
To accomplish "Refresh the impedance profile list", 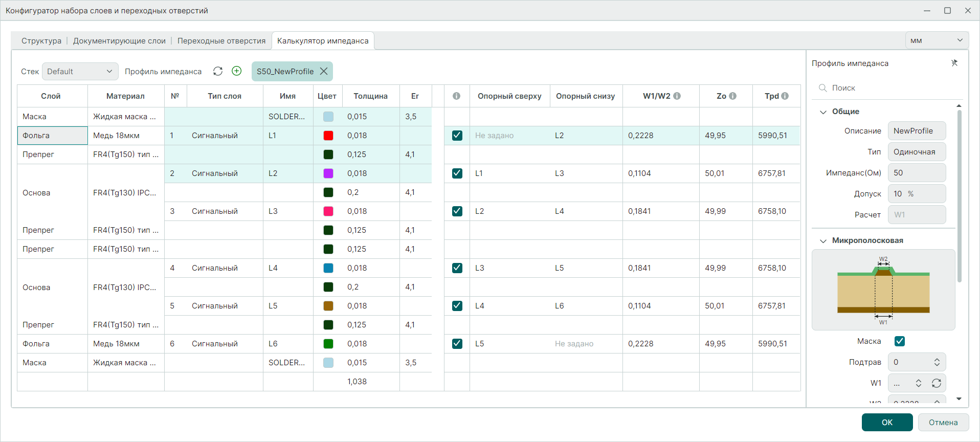I will [x=218, y=71].
